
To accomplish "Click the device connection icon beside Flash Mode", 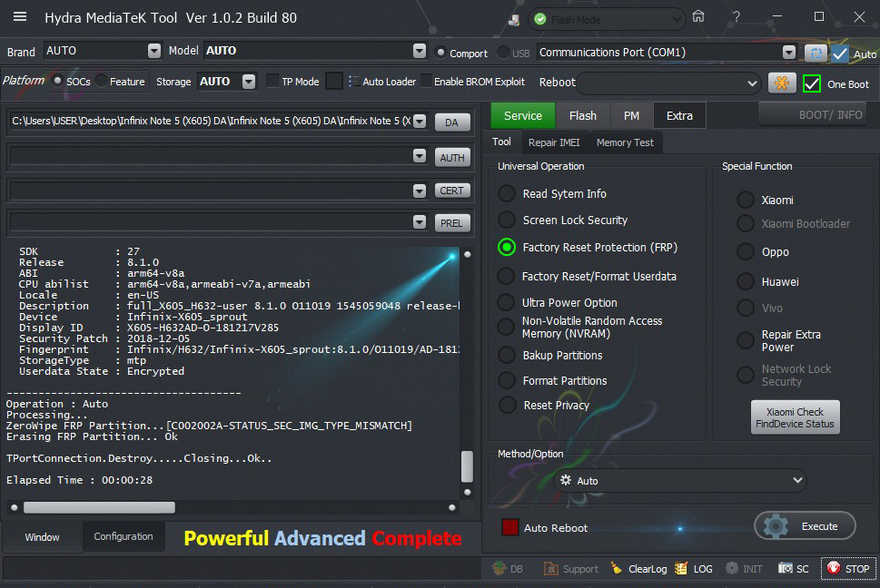I will click(513, 20).
